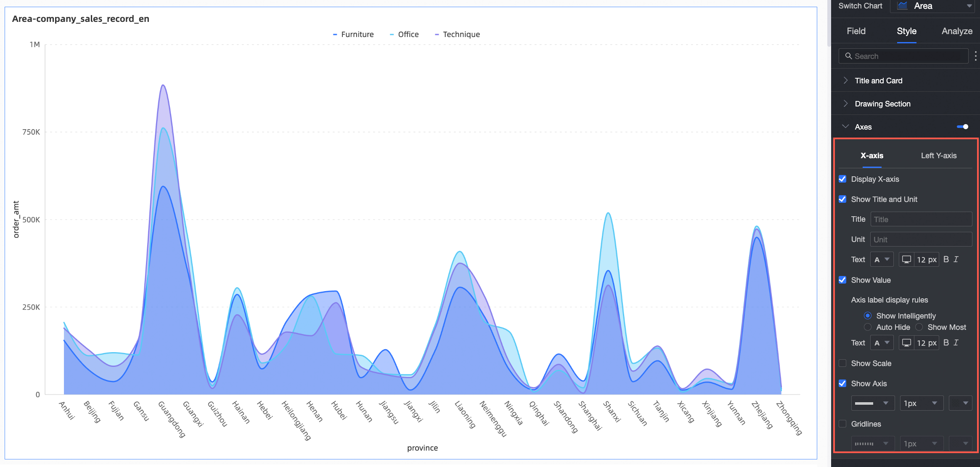The width and height of the screenshot is (980, 467).
Task: Toggle italic for axis label text
Action: (x=956, y=343)
